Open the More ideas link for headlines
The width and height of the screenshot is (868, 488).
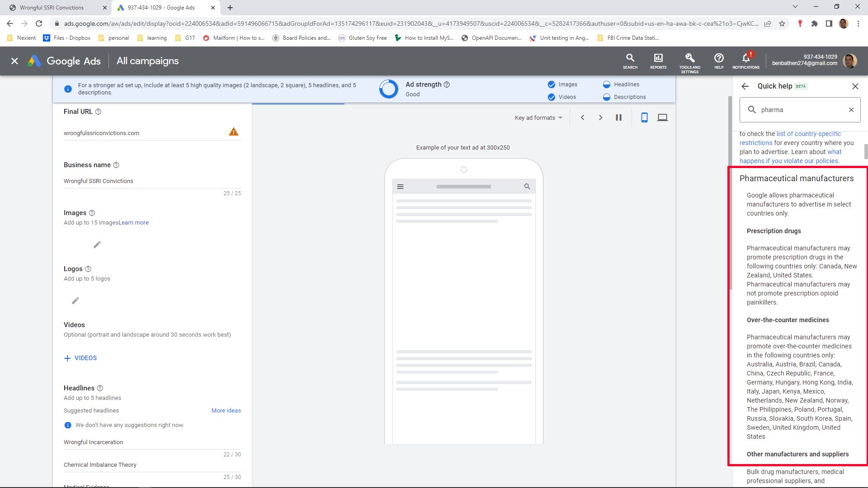tap(226, 411)
